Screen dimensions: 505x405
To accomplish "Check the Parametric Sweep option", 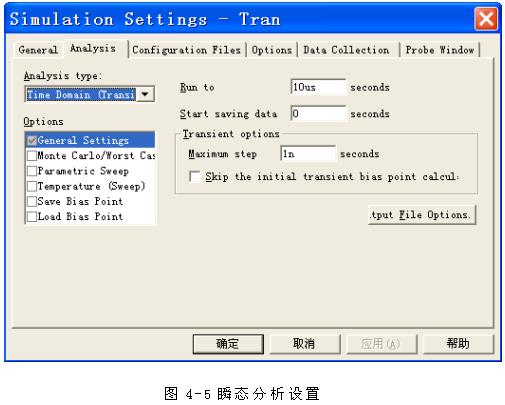I will (32, 171).
